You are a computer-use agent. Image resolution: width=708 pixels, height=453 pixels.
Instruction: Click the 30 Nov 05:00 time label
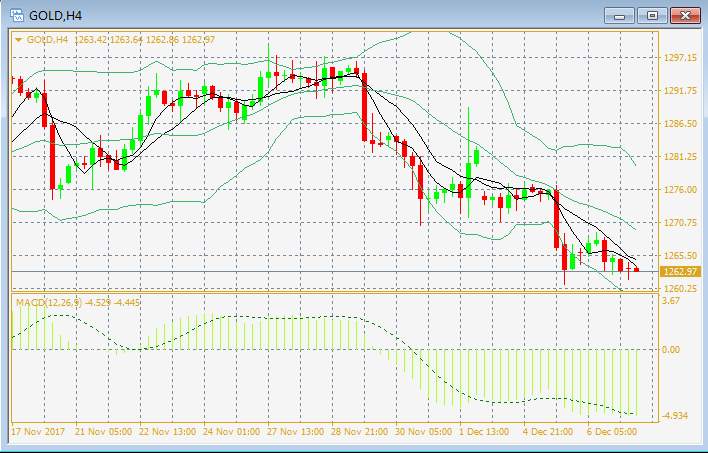coord(424,432)
